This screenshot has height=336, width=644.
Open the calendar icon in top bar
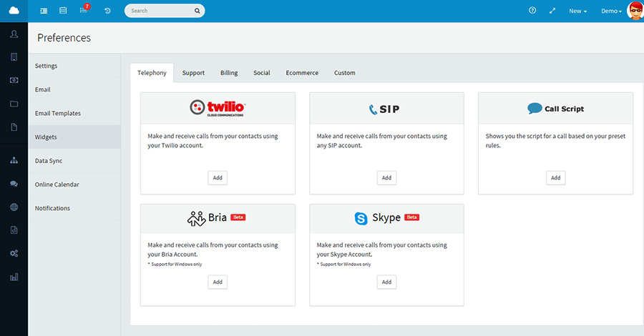coord(63,11)
